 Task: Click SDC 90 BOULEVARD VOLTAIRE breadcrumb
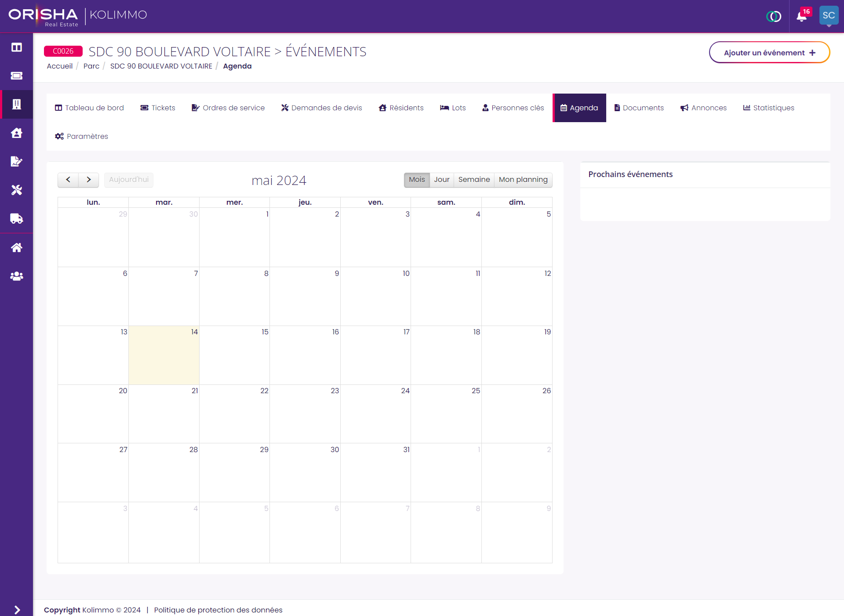point(161,66)
